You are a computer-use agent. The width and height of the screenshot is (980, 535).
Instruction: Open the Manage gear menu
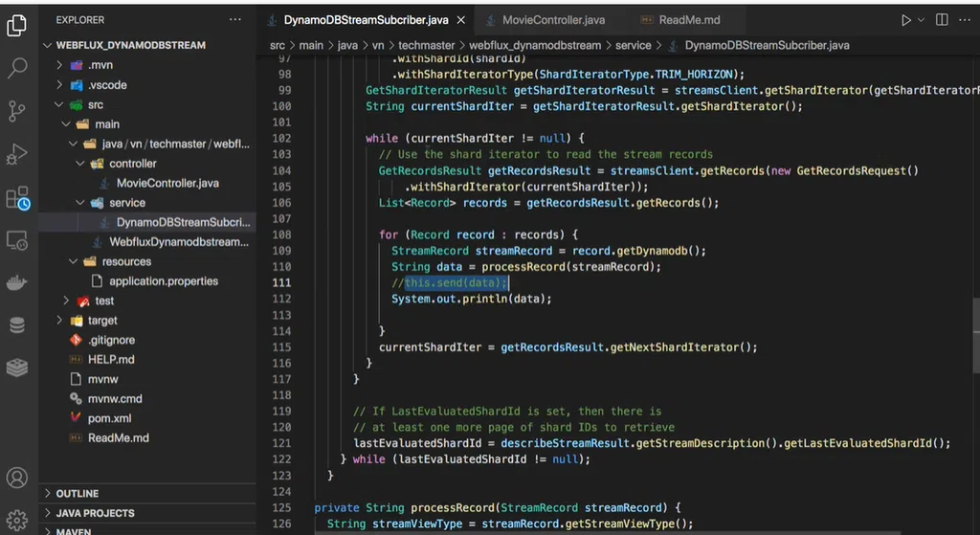tap(17, 520)
